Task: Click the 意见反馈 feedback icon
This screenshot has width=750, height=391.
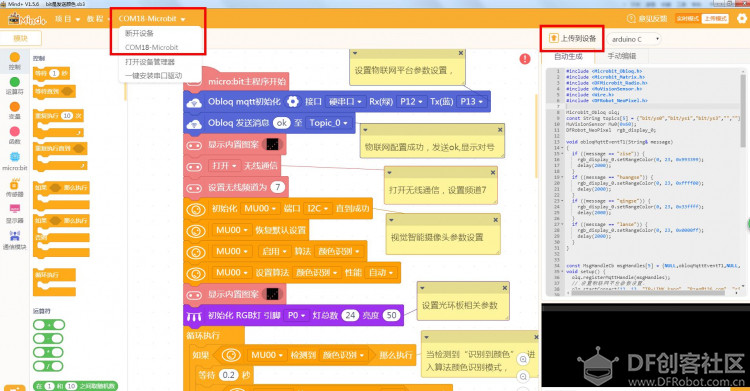Action: click(631, 19)
